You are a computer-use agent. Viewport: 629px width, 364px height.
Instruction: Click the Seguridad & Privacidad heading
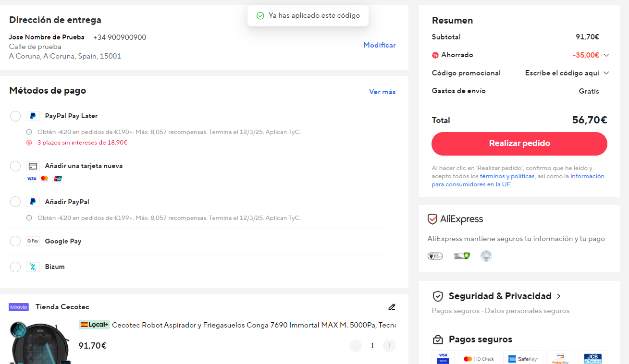click(x=500, y=296)
